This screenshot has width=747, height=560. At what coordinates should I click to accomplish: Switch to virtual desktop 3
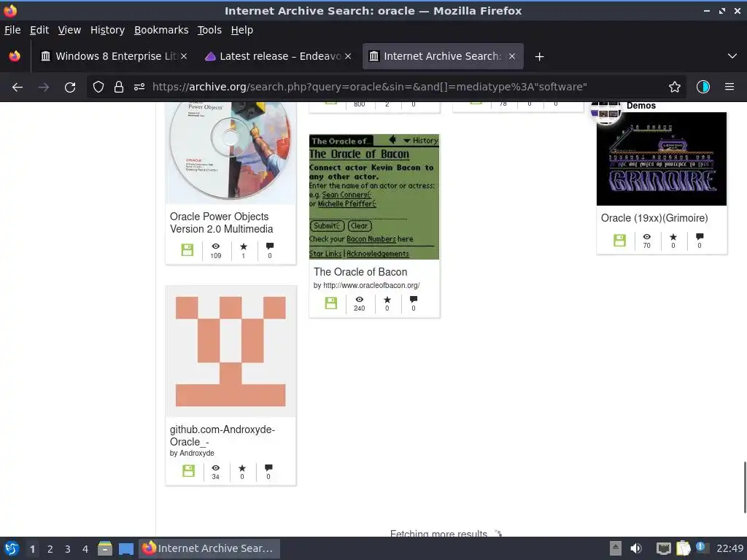click(x=68, y=549)
